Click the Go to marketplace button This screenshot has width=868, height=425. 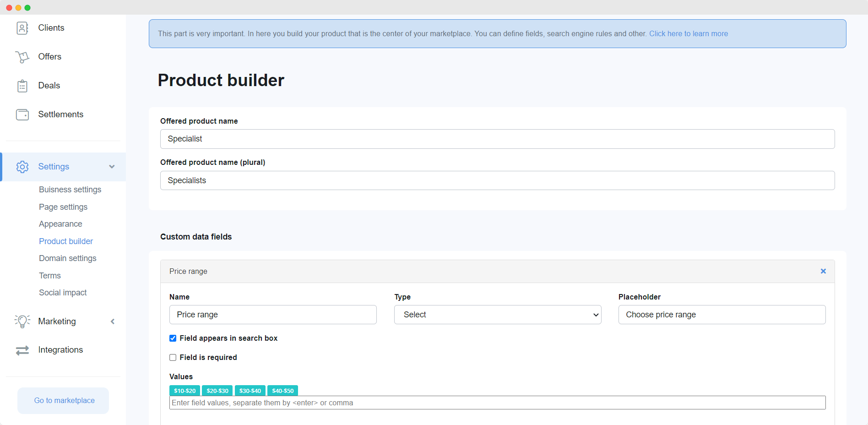click(63, 401)
